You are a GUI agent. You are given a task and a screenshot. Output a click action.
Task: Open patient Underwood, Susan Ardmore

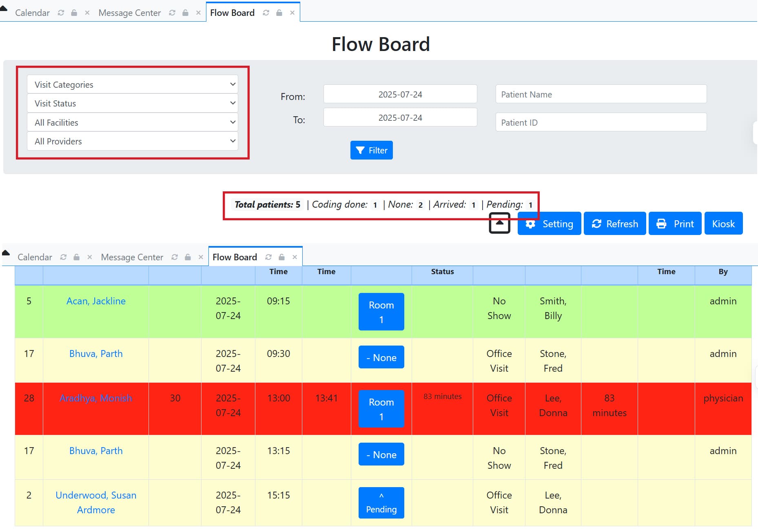pos(96,503)
